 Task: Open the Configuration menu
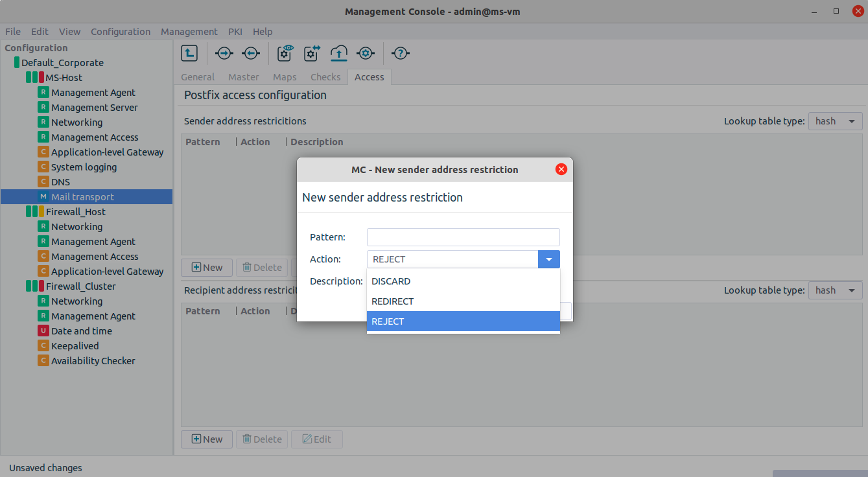[121, 31]
